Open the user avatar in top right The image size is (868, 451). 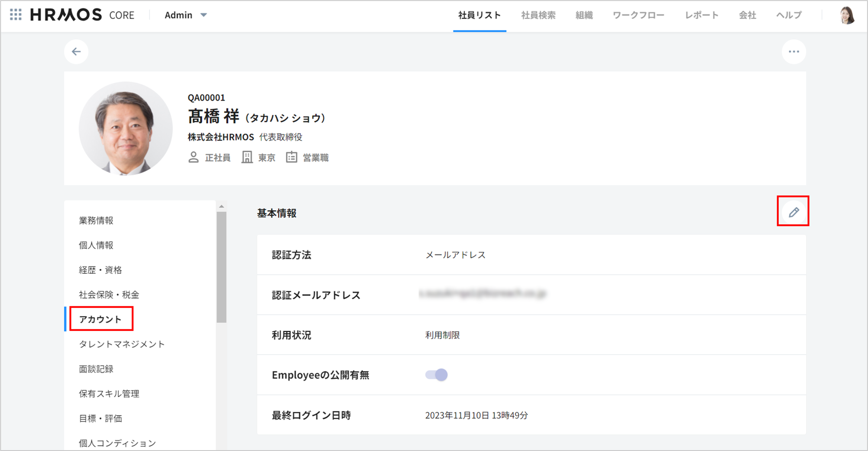click(846, 15)
